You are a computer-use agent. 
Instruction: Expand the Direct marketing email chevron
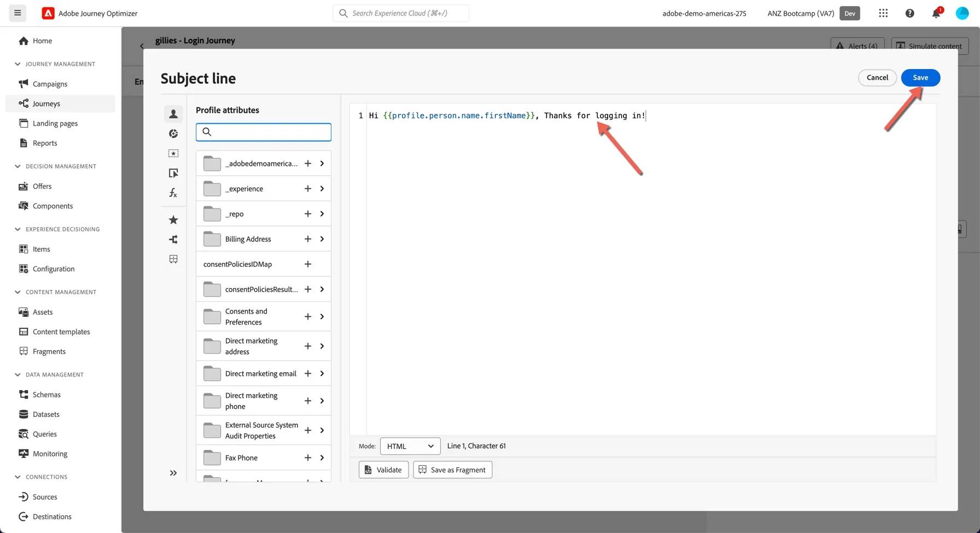[322, 374]
